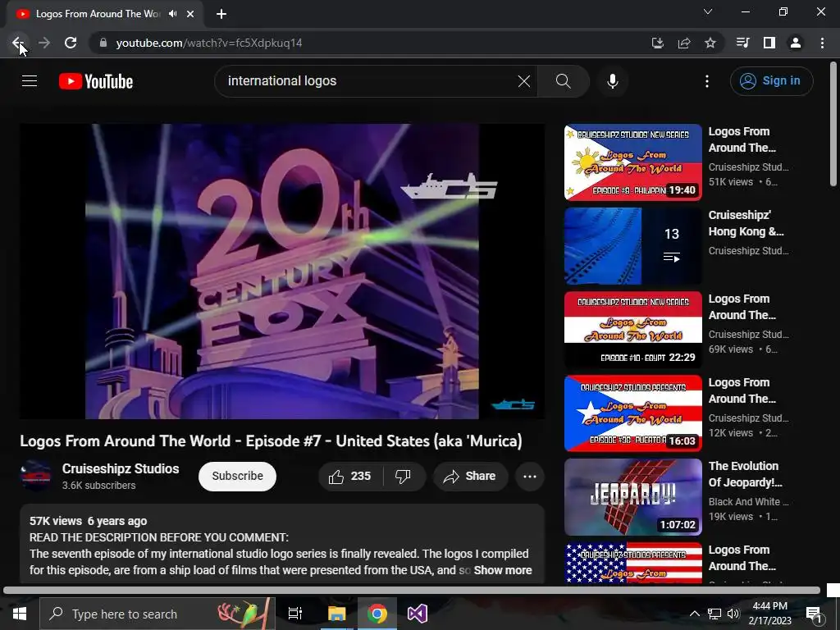Open Philippines episode thumbnail 19:40
840x630 pixels.
[x=632, y=162]
